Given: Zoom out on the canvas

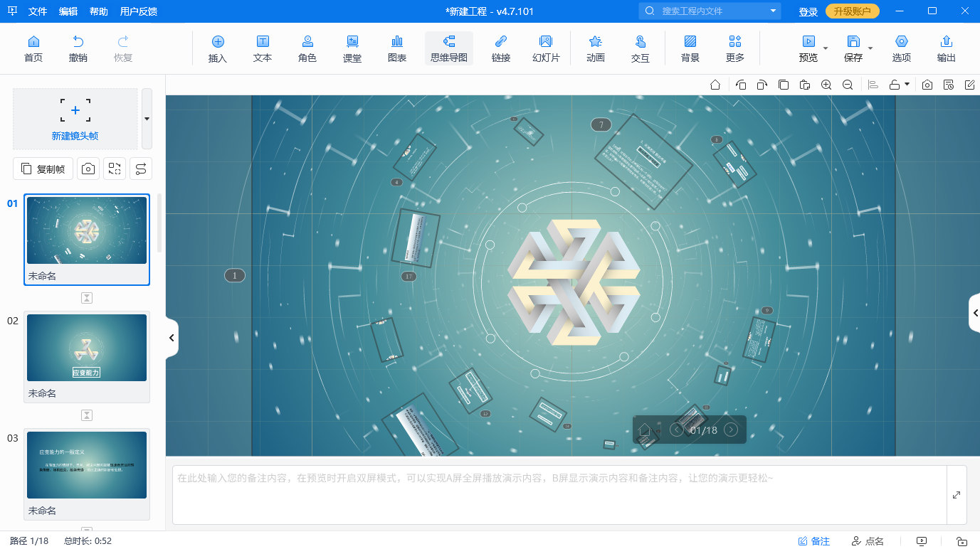Looking at the screenshot, I should point(848,85).
